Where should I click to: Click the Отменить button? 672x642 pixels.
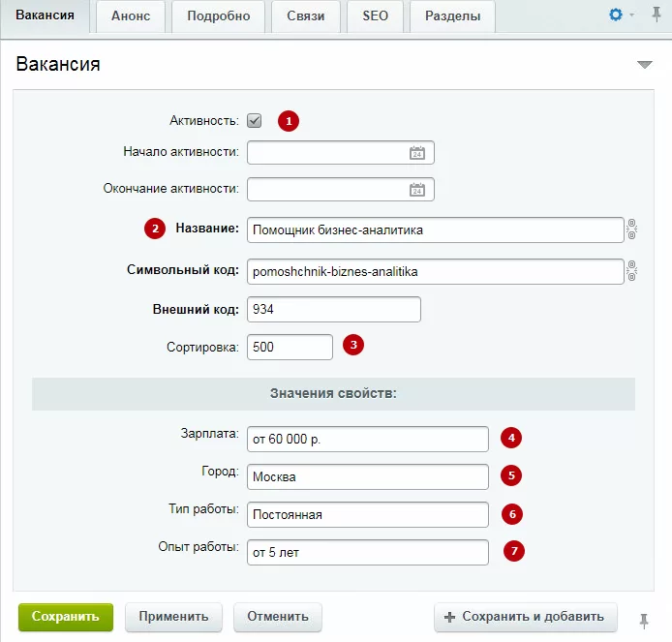(278, 617)
